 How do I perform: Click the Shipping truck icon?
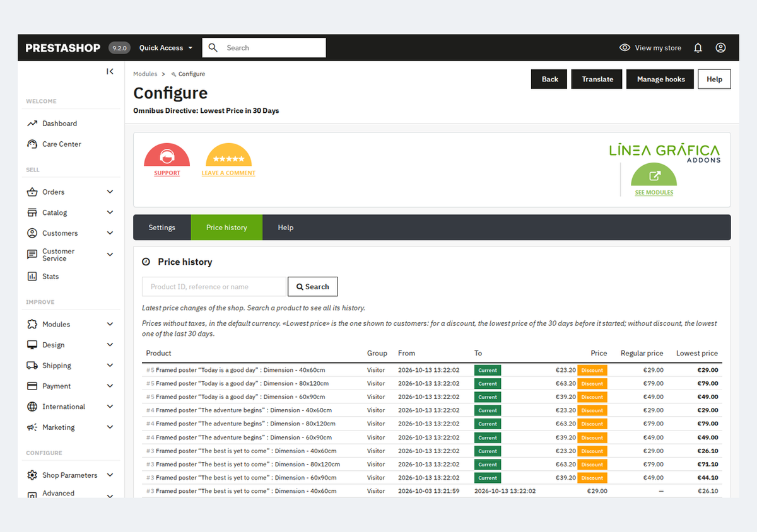pos(32,366)
